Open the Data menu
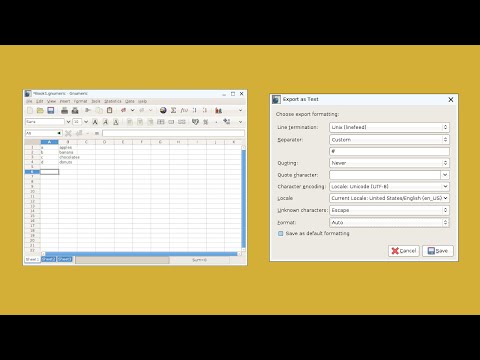The width and height of the screenshot is (480, 360). coord(130,101)
